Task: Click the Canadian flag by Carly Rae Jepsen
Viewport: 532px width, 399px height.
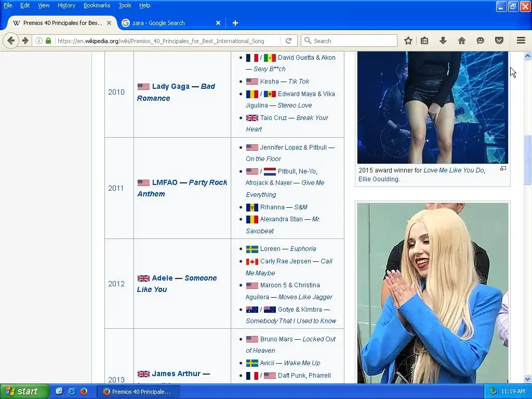Action: click(252, 262)
